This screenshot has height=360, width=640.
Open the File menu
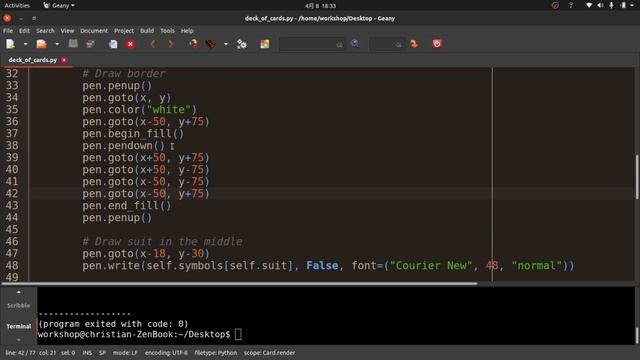8,31
